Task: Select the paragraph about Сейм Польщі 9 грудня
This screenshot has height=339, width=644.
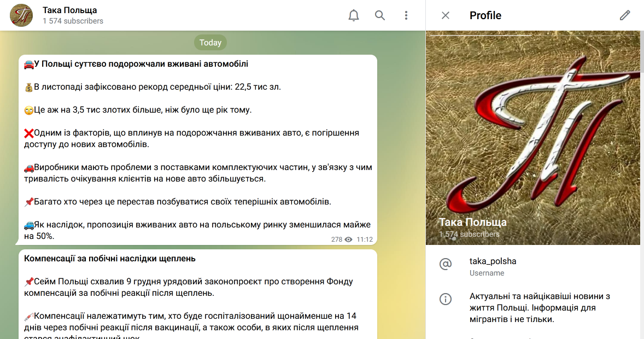Action: pos(189,288)
